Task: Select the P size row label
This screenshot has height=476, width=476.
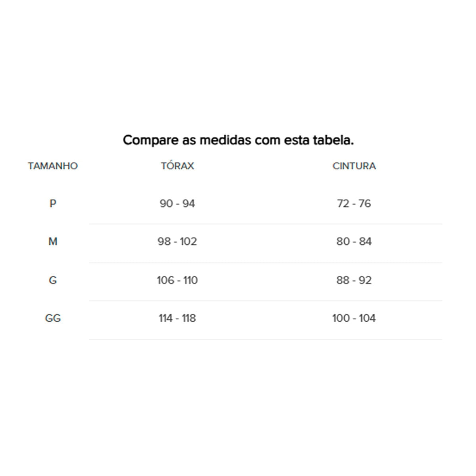Action: pos(53,203)
